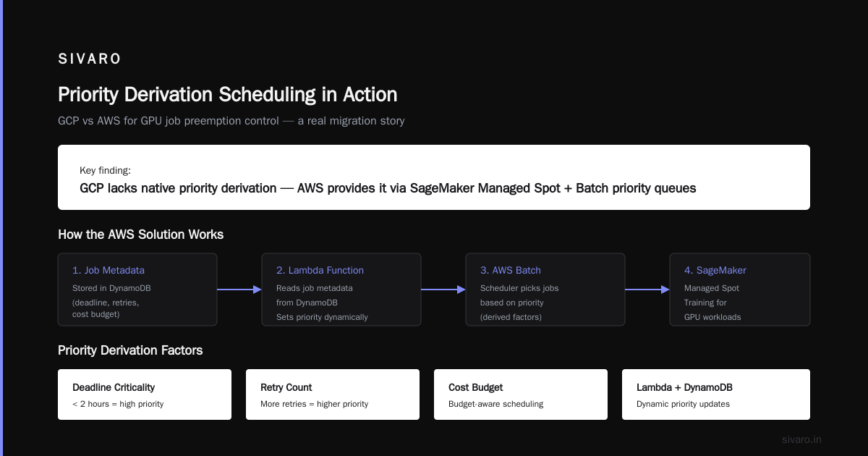Click arrow between AWS Batch and SageMaker
This screenshot has height=456, width=868.
pos(647,290)
